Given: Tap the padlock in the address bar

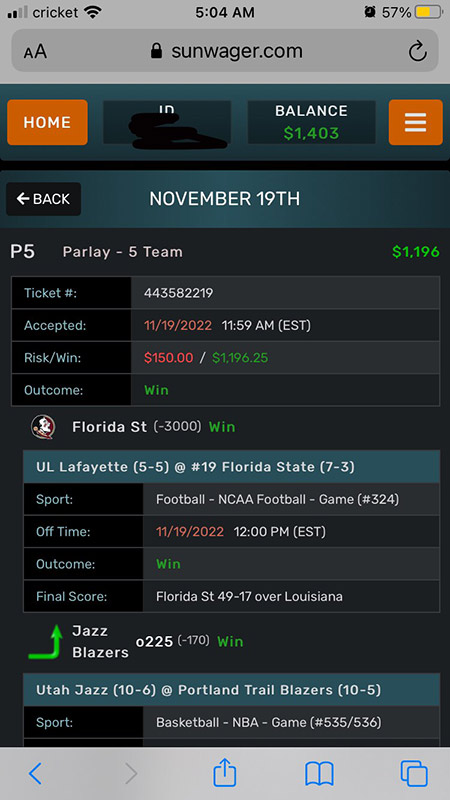Looking at the screenshot, I should [x=157, y=51].
